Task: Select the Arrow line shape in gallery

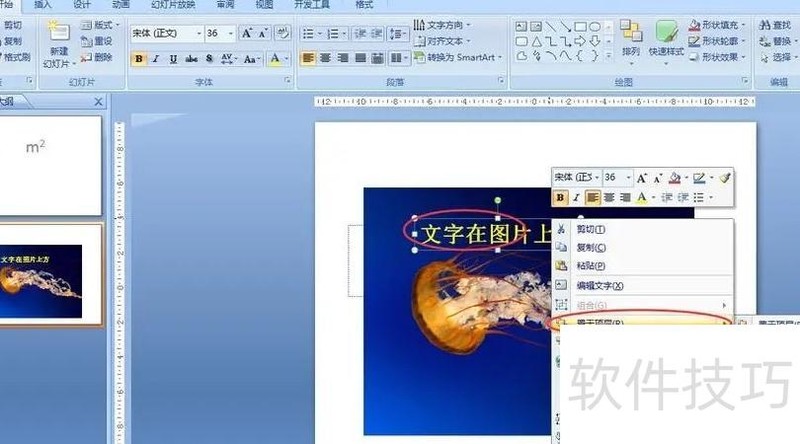Action: point(565,27)
